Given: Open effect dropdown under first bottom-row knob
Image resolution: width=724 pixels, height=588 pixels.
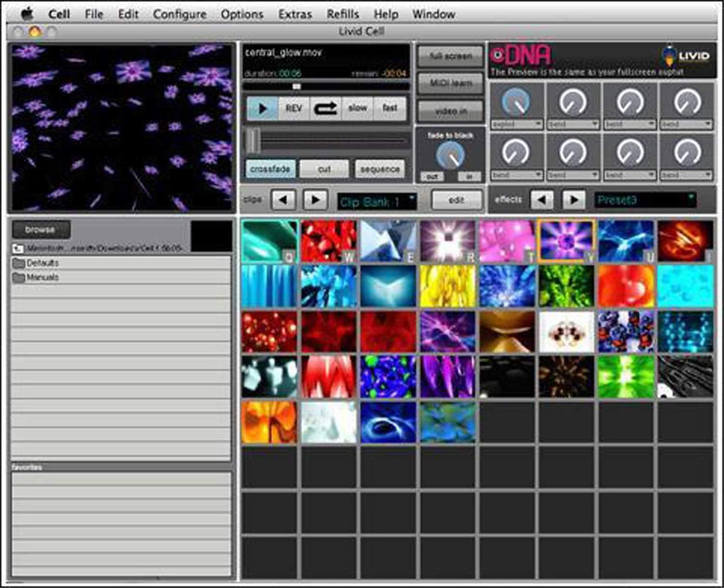Looking at the screenshot, I should [x=517, y=175].
